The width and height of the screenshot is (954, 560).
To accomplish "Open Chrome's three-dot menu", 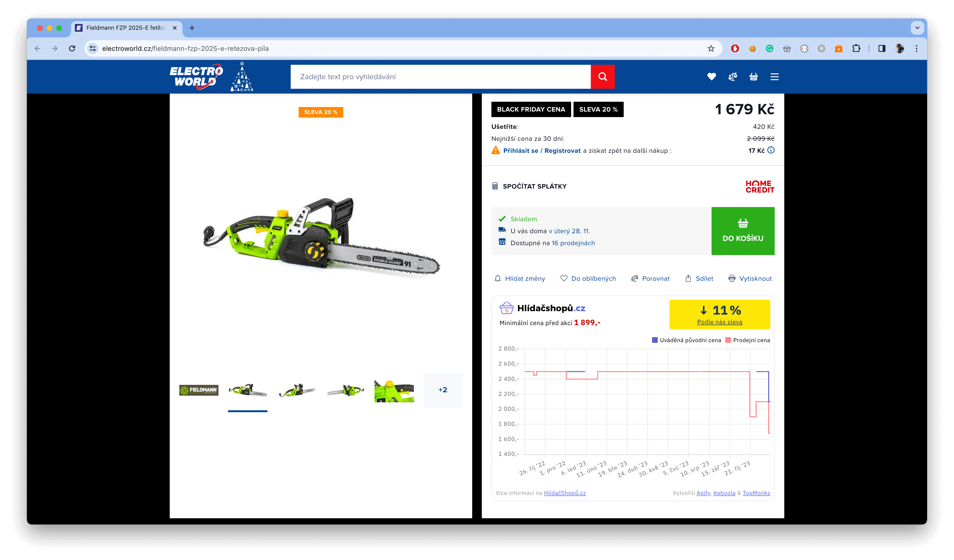I will tap(917, 48).
